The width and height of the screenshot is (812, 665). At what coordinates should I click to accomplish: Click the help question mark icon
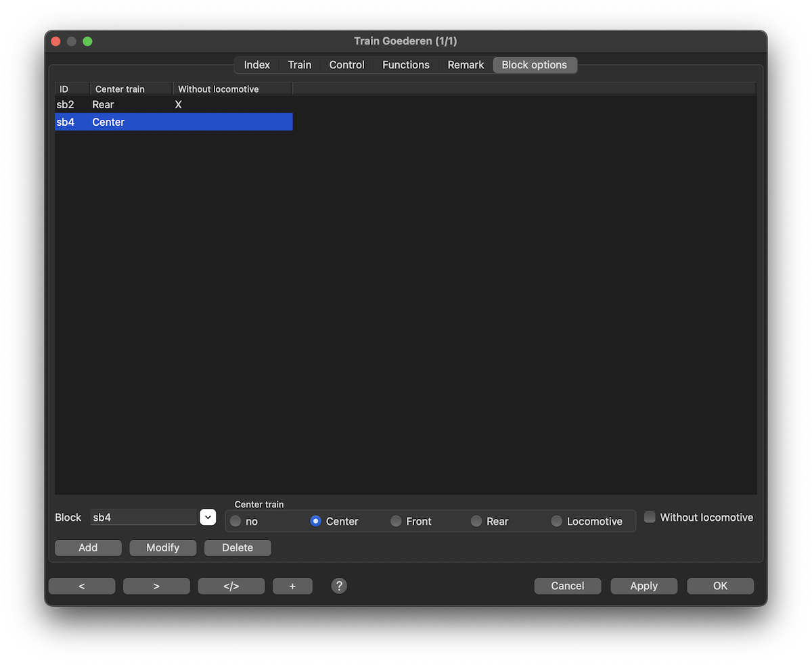click(339, 586)
